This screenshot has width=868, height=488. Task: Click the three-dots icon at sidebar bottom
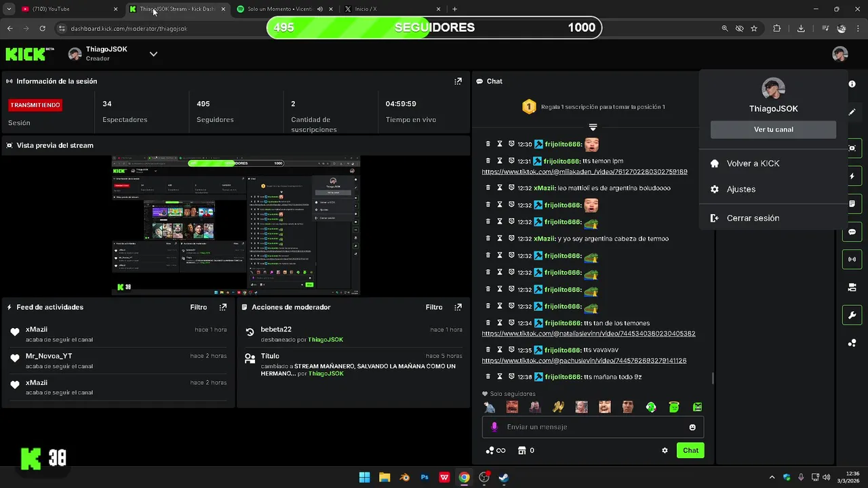click(x=852, y=343)
